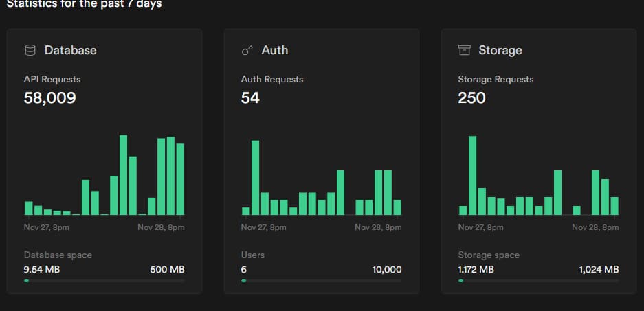This screenshot has height=311, width=644.
Task: Click the Users quota progress bar
Action: pyautogui.click(x=321, y=281)
